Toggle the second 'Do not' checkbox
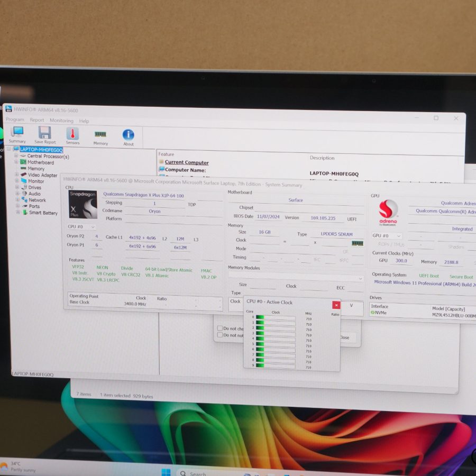This screenshot has height=476, width=476. click(220, 335)
